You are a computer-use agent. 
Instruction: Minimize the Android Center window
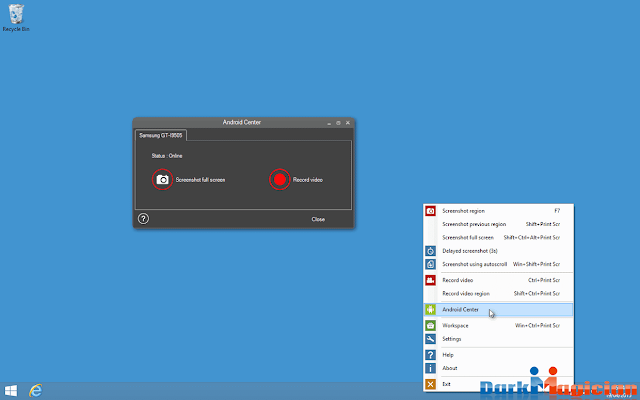329,123
